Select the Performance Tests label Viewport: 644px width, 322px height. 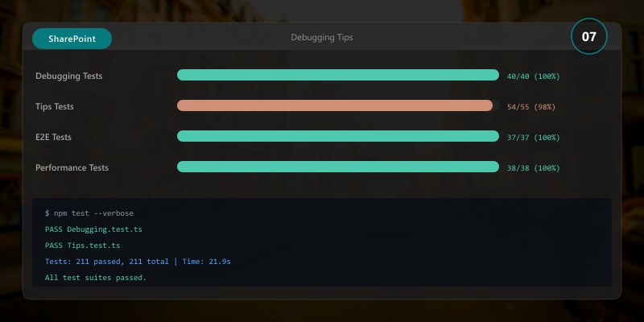pos(72,167)
